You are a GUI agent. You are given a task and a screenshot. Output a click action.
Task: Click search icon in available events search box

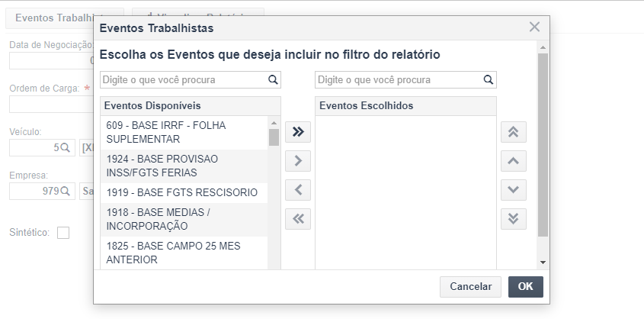pyautogui.click(x=273, y=79)
